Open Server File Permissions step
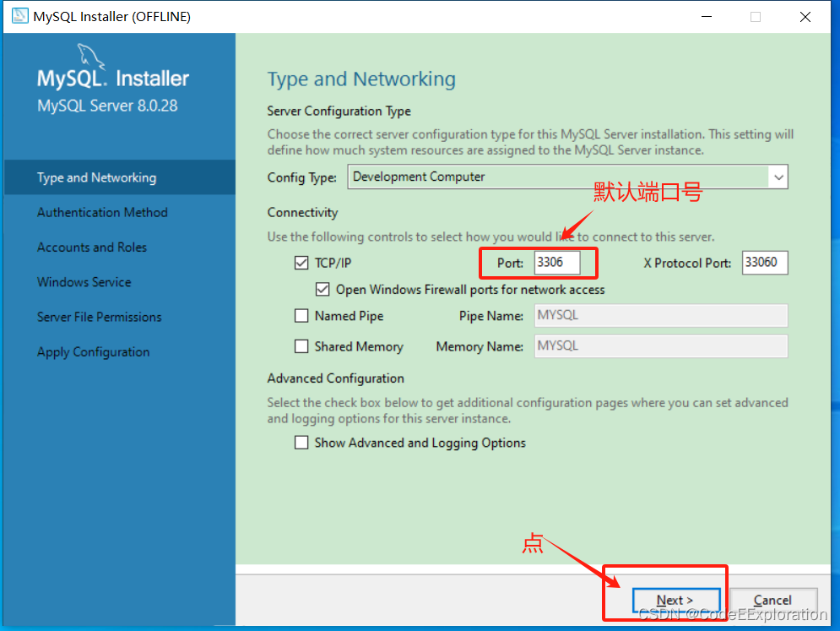This screenshot has width=840, height=631. 99,317
